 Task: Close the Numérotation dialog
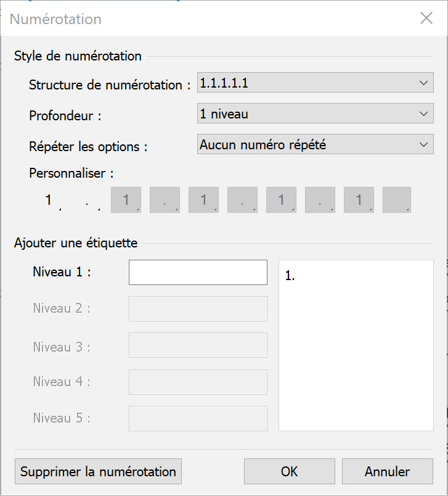coord(426,19)
